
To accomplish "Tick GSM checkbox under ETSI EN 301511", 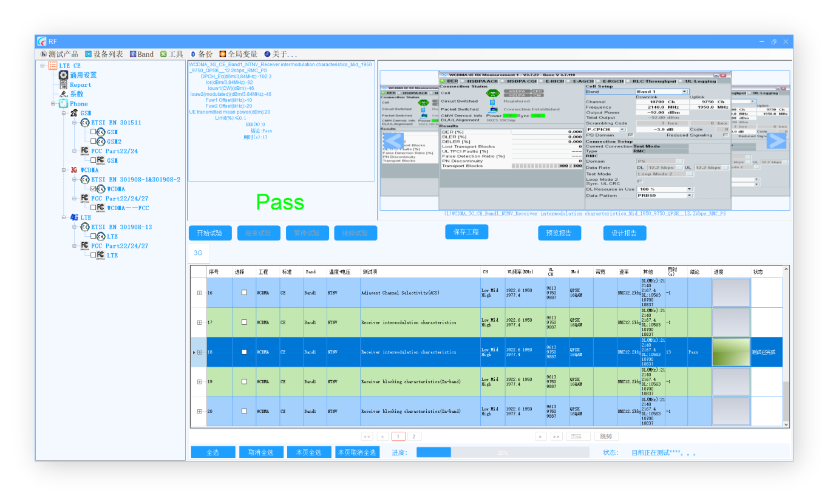I will tap(93, 132).
